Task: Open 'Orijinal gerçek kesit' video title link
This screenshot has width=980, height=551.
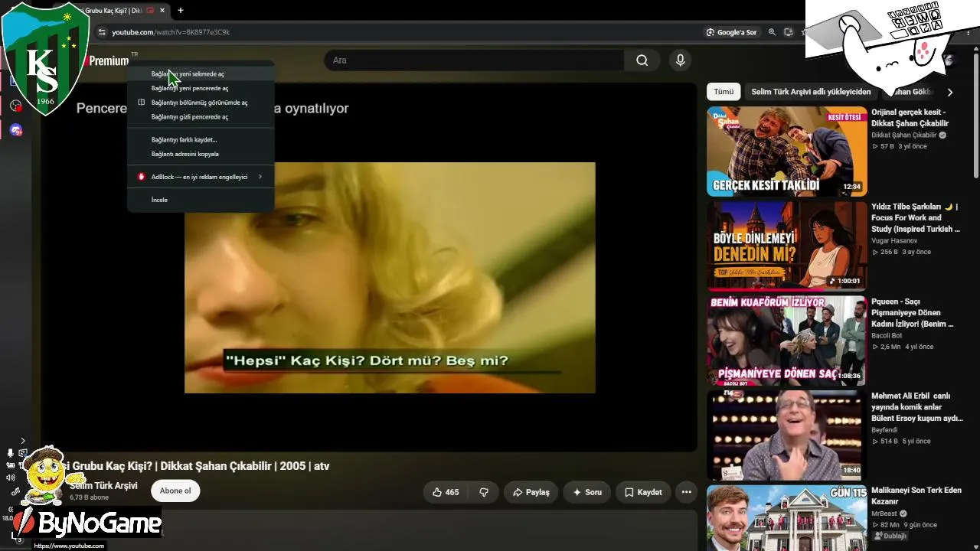Action: click(910, 118)
